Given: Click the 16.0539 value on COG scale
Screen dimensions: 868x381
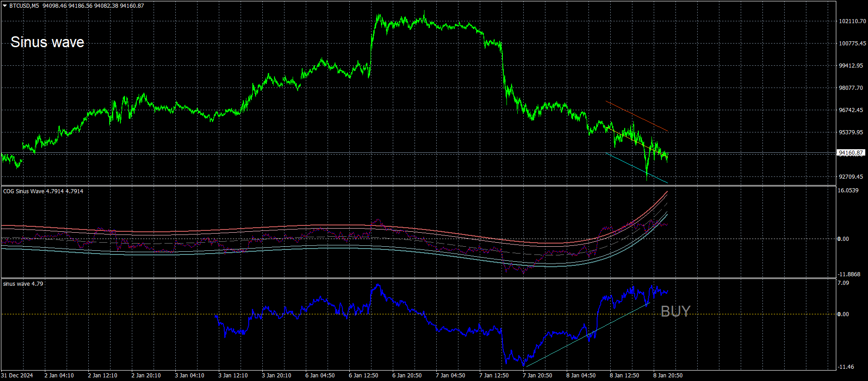Looking at the screenshot, I should click(848, 190).
